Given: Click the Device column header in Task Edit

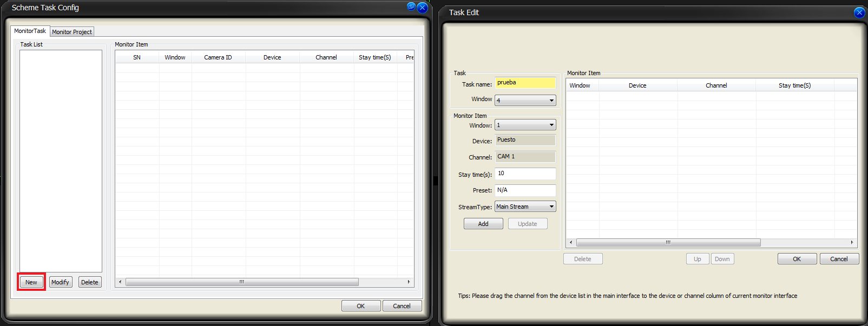Looking at the screenshot, I should pos(637,85).
